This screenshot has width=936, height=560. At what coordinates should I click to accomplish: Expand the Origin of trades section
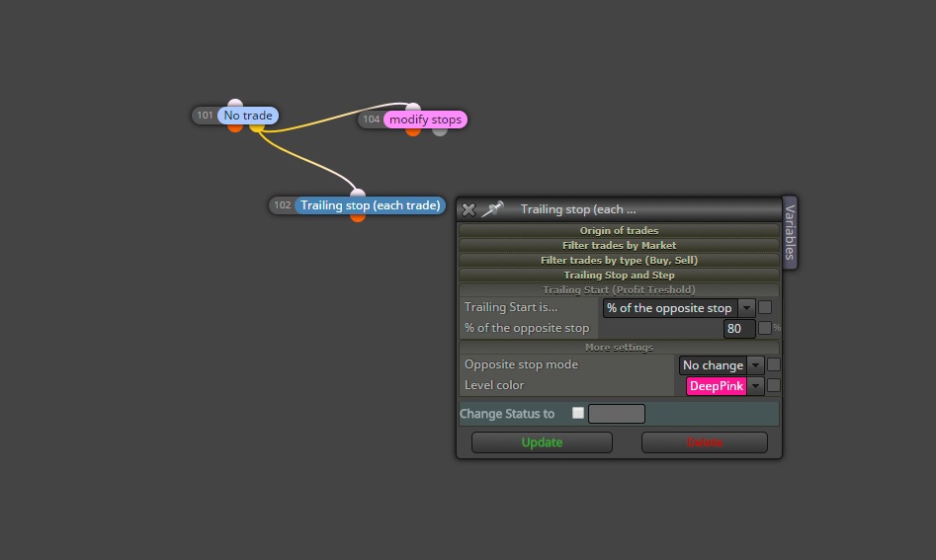(619, 230)
